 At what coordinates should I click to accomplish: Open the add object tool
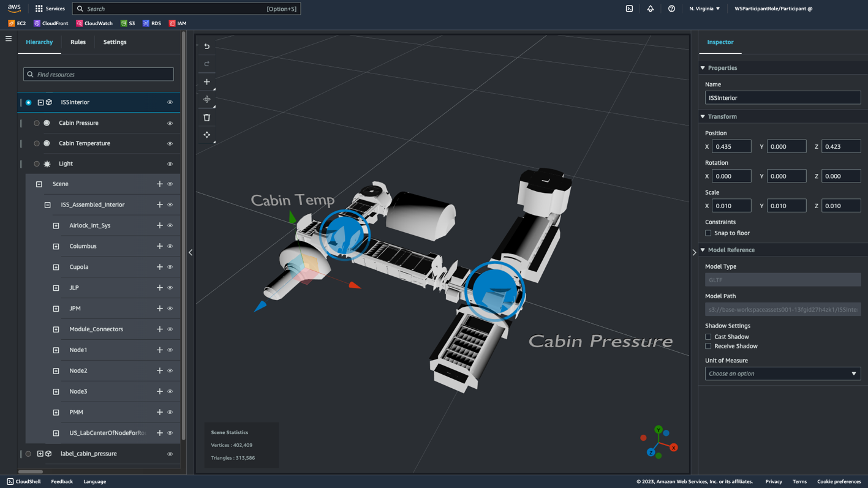pyautogui.click(x=206, y=81)
